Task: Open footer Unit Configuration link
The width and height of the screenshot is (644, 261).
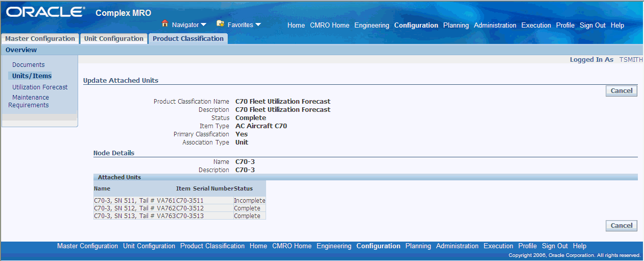Action: click(x=149, y=246)
